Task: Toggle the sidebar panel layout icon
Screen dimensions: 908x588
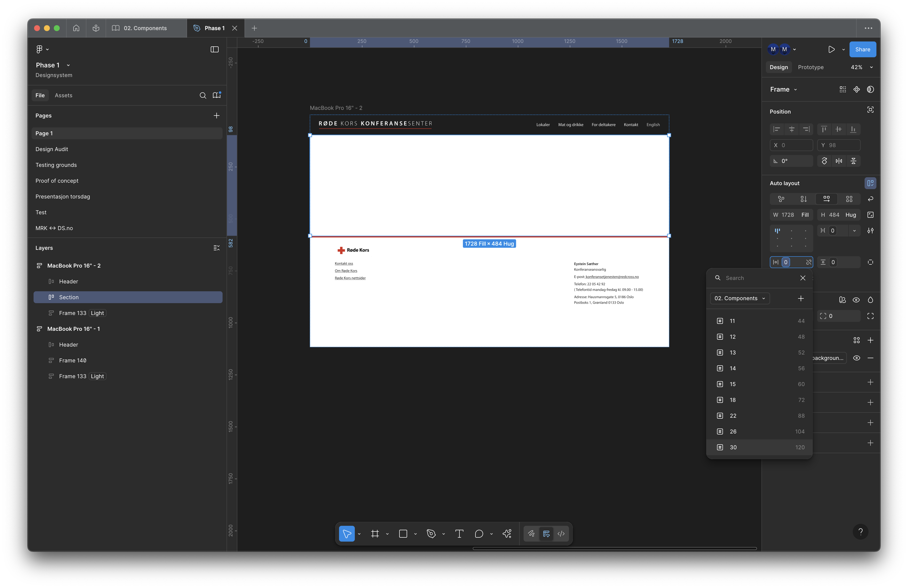Action: [214, 49]
